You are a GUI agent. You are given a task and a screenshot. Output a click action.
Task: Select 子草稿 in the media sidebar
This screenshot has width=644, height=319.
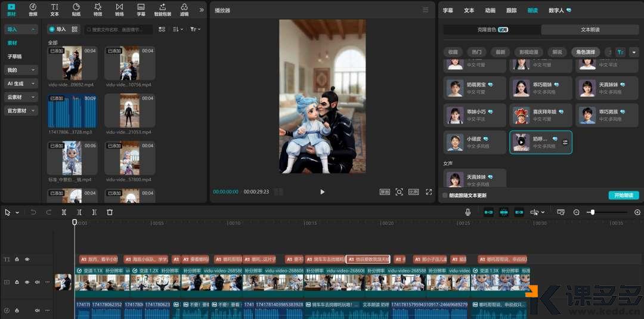pos(15,56)
